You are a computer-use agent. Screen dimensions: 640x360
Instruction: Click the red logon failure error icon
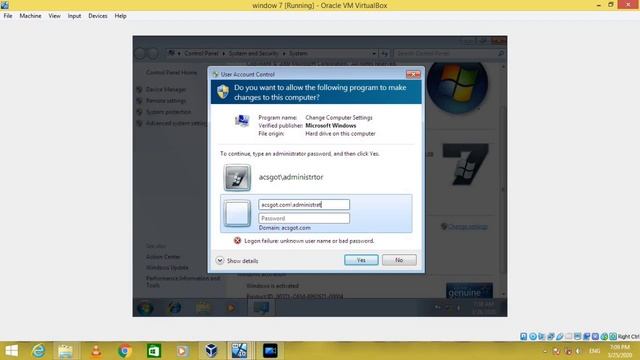click(x=237, y=241)
